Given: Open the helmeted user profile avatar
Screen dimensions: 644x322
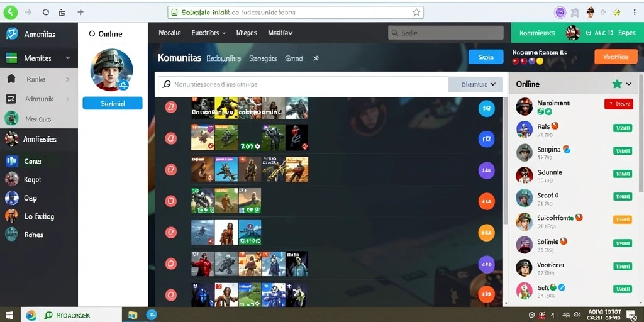Looking at the screenshot, I should point(112,69).
